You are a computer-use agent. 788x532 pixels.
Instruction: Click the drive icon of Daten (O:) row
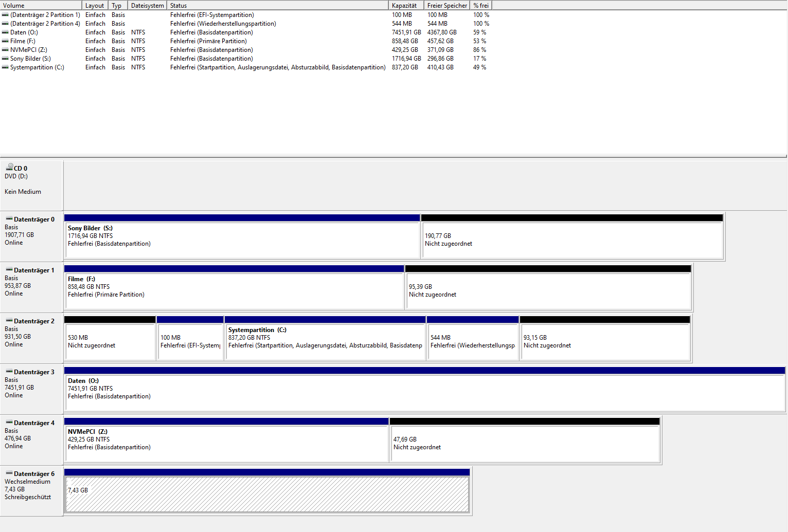point(5,32)
